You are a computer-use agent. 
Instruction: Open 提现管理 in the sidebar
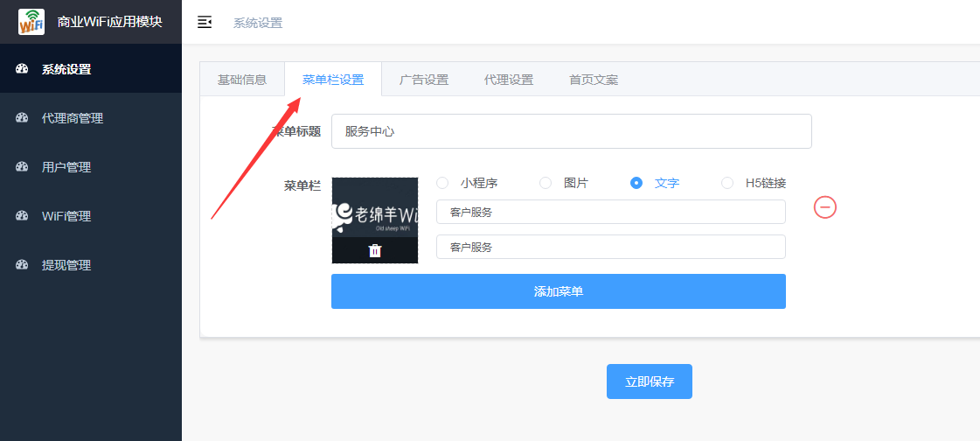(91, 264)
